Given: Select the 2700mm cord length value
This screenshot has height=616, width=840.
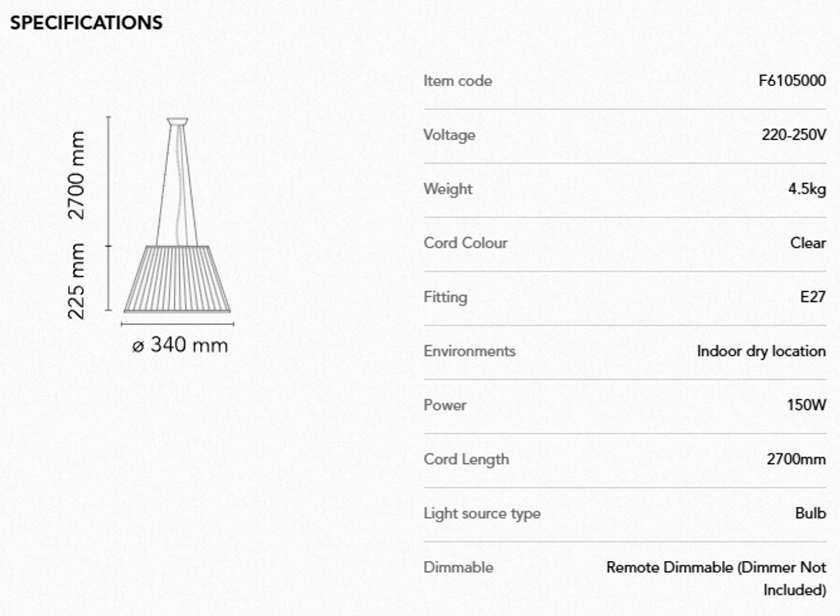Looking at the screenshot, I should [796, 459].
